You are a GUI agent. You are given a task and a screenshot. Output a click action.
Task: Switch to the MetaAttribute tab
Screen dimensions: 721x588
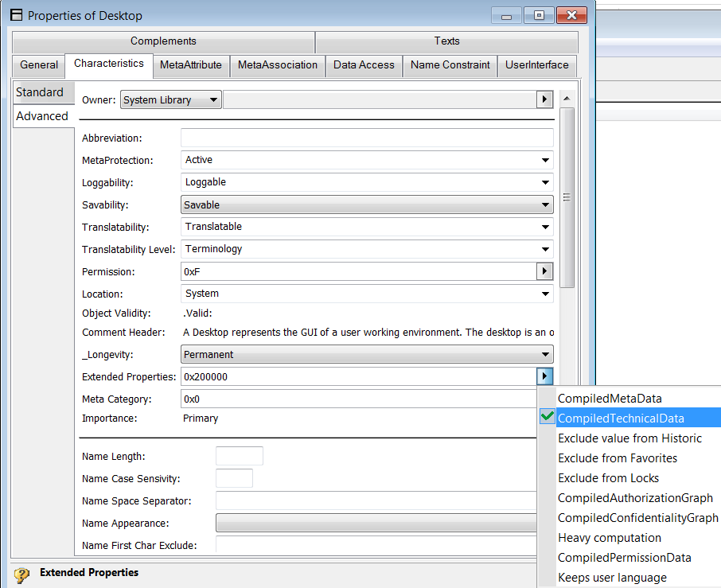click(x=190, y=65)
